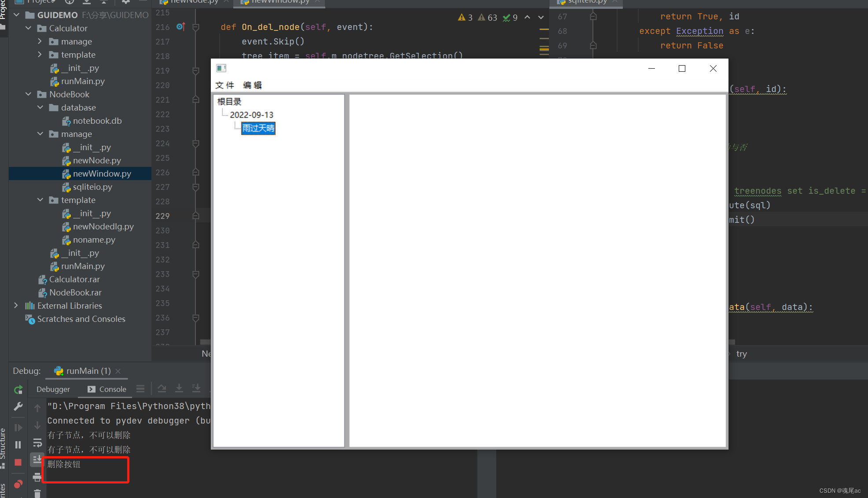The image size is (868, 498).
Task: Expand External Libraries node
Action: point(17,306)
